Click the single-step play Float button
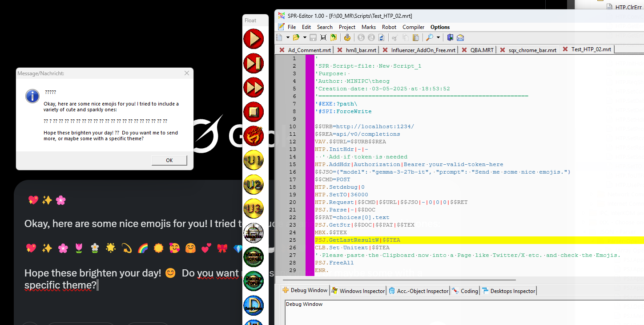Image resolution: width=644 pixels, height=325 pixels. 254,63
